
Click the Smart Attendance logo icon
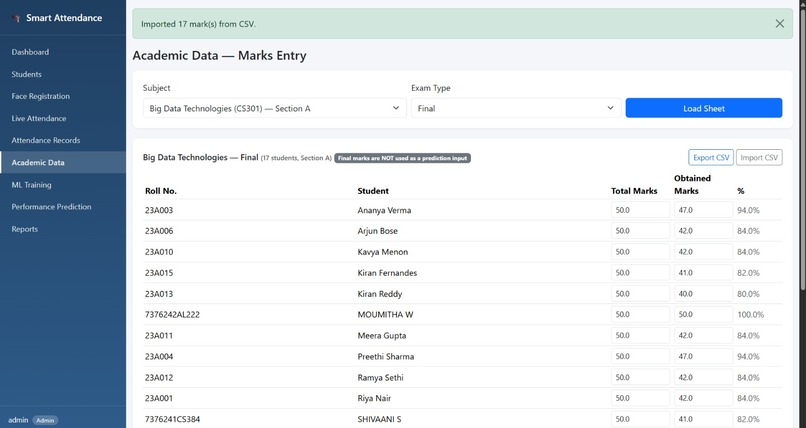pos(16,18)
